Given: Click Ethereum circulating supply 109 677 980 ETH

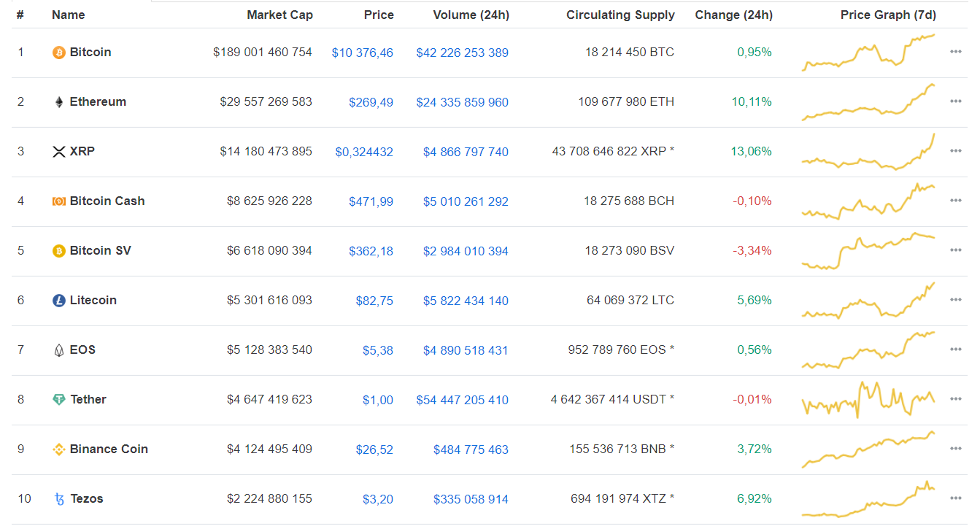Looking at the screenshot, I should tap(627, 102).
